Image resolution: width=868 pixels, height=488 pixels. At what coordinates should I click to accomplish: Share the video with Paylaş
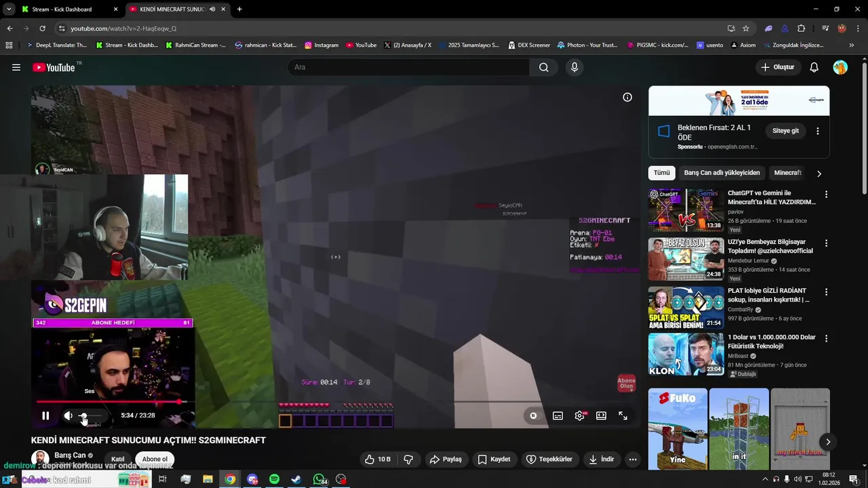(446, 459)
